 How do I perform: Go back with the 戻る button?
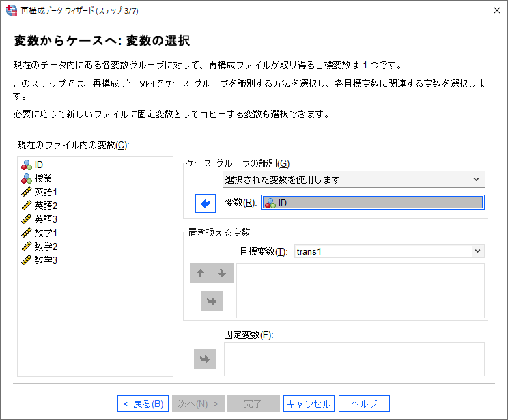142,404
